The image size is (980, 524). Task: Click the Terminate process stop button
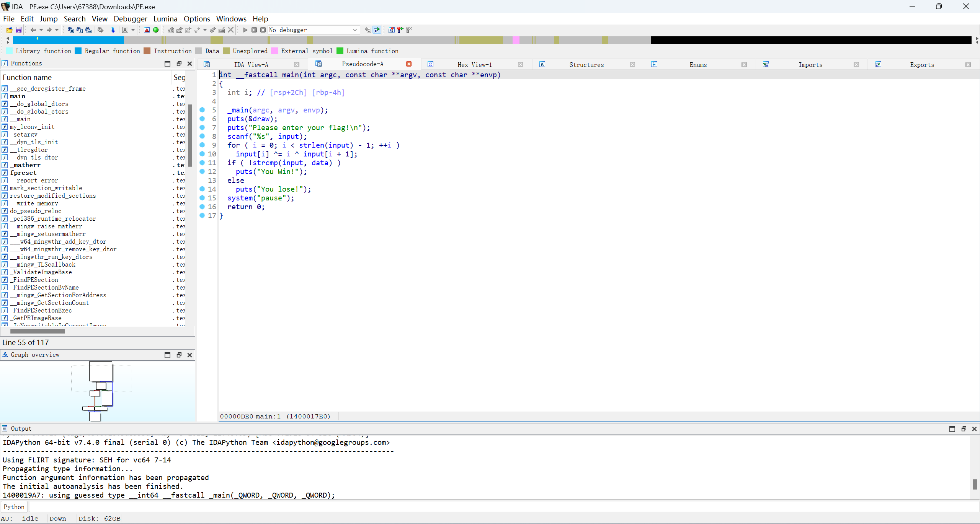tap(263, 30)
